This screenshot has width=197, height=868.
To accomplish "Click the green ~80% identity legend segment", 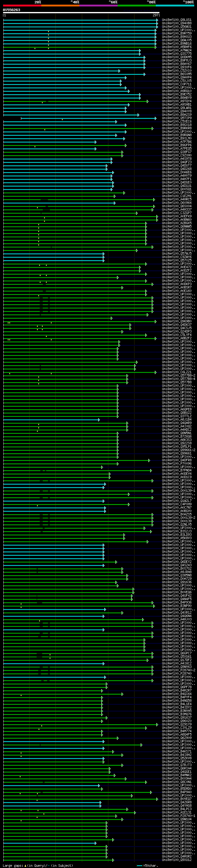I will pyautogui.click(x=137, y=6).
